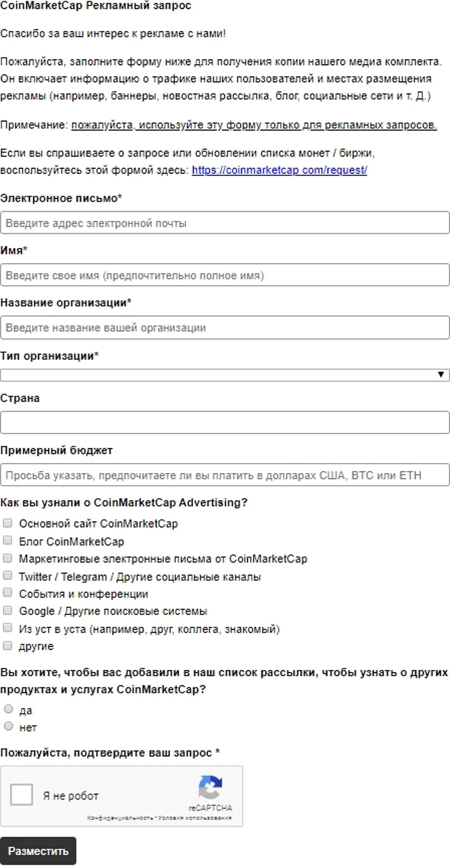
Task: Open the 'Тип организации' dropdown
Action: coord(220,375)
